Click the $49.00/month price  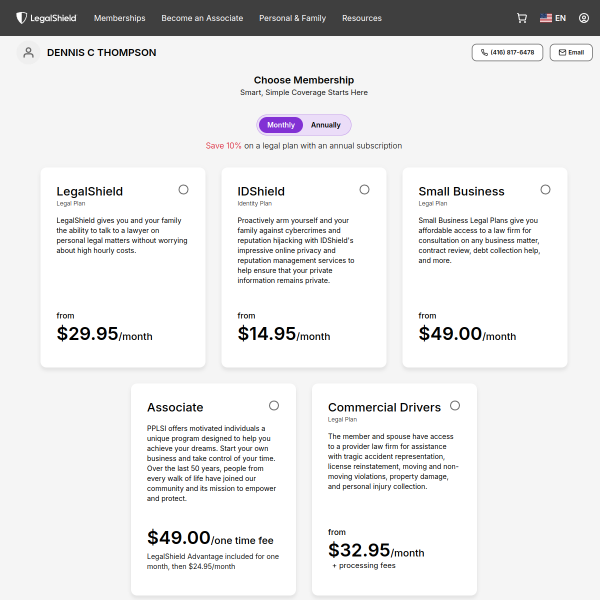point(467,333)
